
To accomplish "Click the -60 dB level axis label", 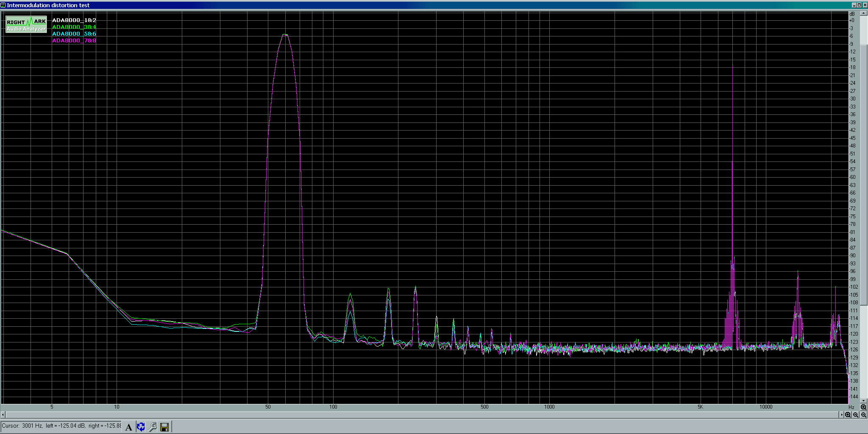I will (852, 177).
